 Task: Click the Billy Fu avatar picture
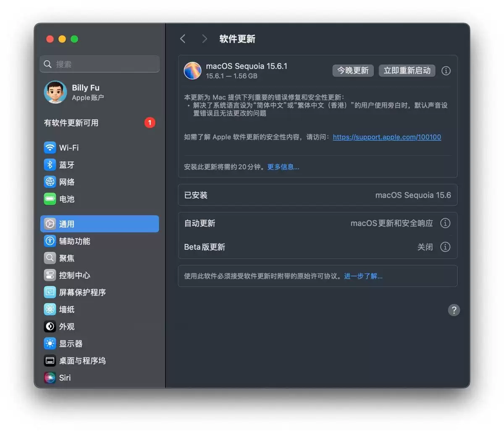point(55,92)
